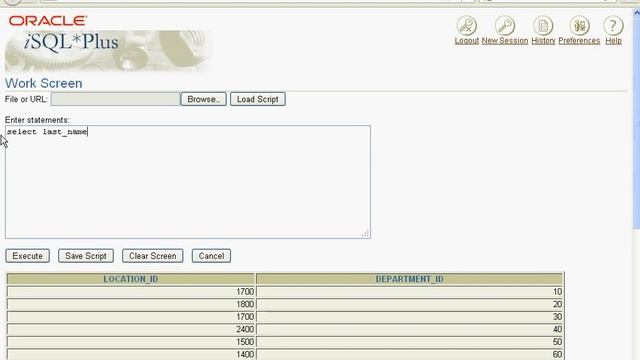Select the cell with location 2400

131,329
